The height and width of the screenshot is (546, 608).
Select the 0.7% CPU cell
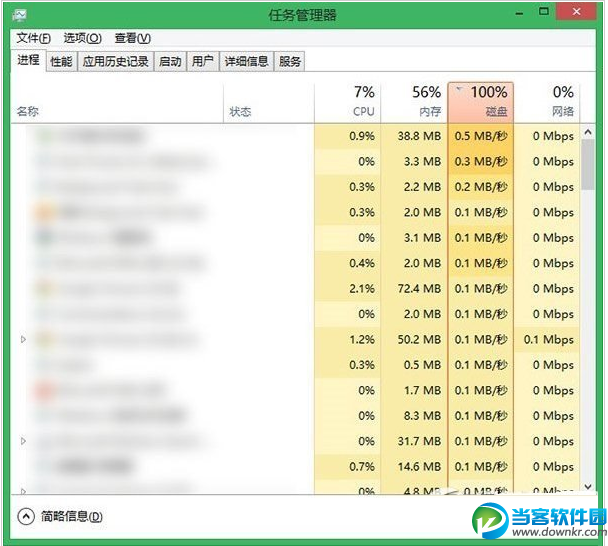(x=347, y=467)
